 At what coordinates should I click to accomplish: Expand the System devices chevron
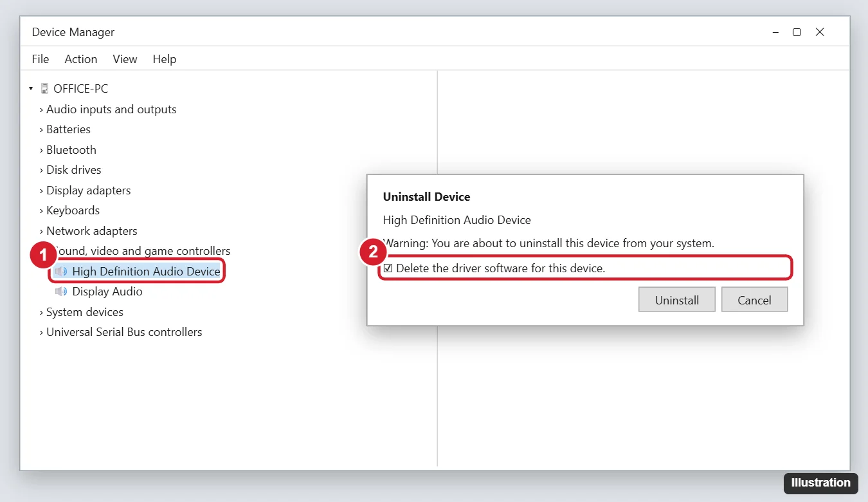tap(41, 312)
